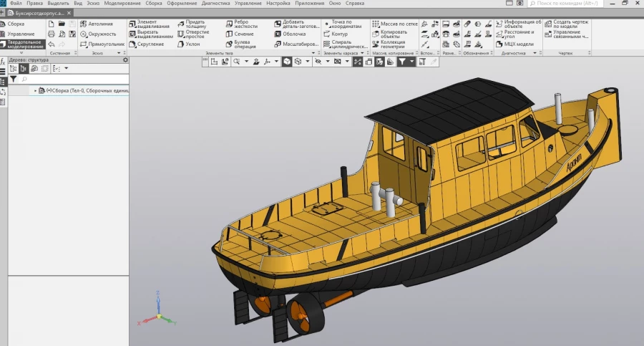The height and width of the screenshot is (346, 644).
Task: Click the tree search input field
Action: [74, 79]
